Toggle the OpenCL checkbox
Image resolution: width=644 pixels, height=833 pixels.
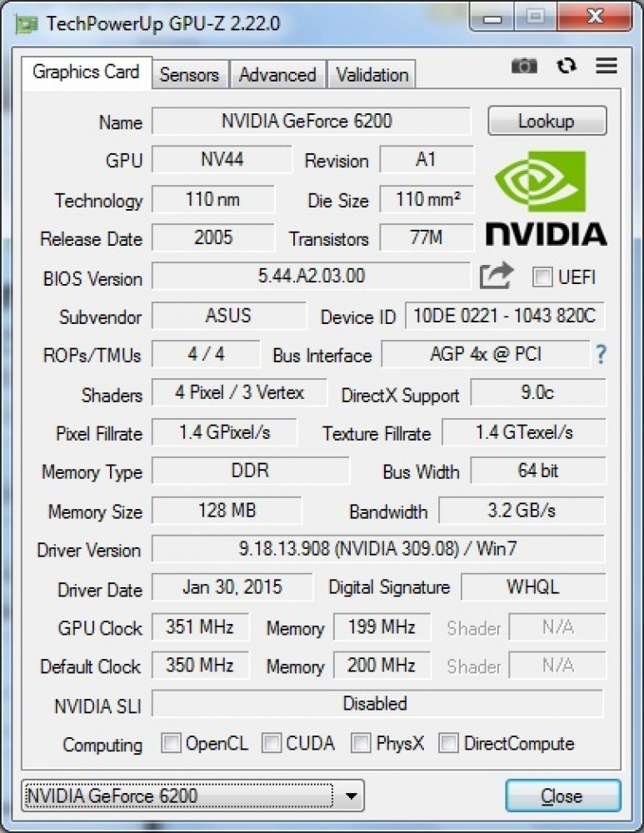coord(171,743)
